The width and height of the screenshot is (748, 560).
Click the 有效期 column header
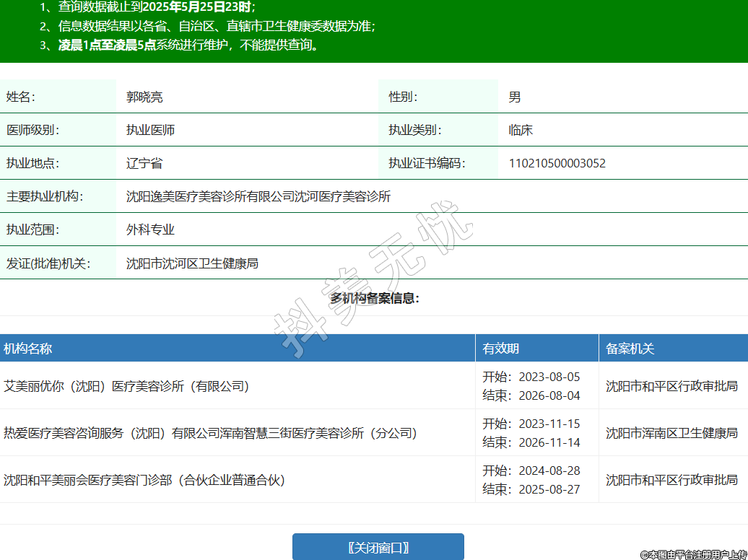click(501, 349)
